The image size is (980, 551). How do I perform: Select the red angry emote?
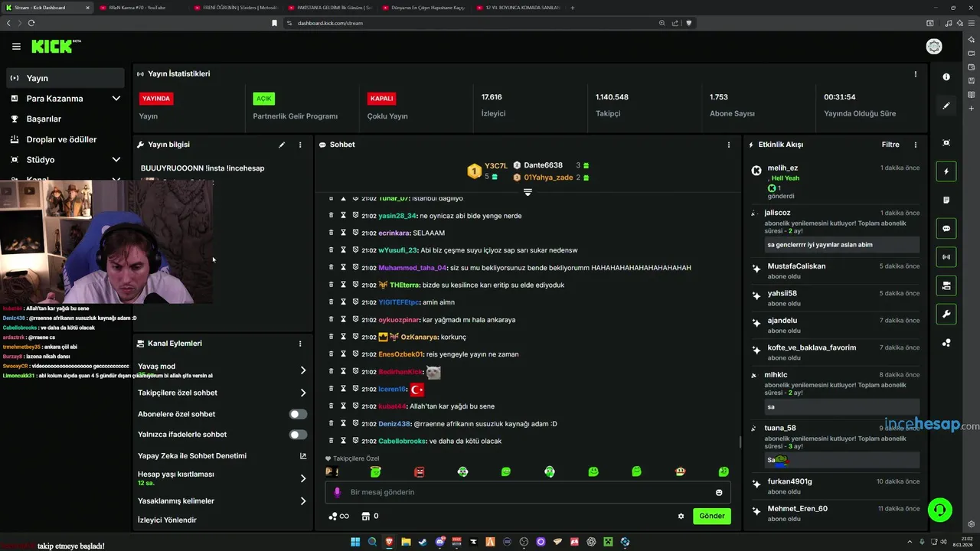point(419,472)
